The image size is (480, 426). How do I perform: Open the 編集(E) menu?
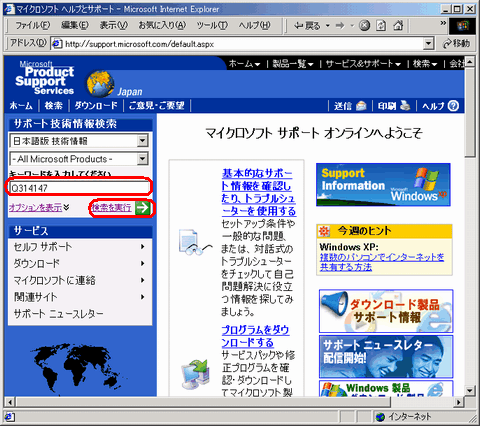[x=75, y=25]
